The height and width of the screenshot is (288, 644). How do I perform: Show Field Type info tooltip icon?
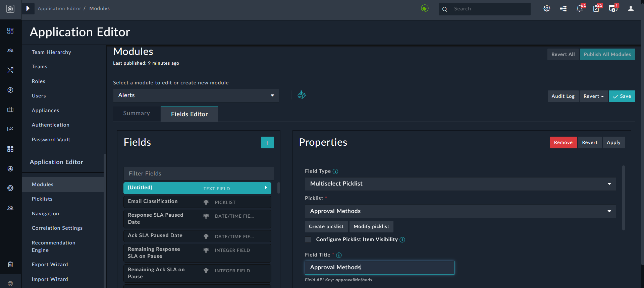335,171
